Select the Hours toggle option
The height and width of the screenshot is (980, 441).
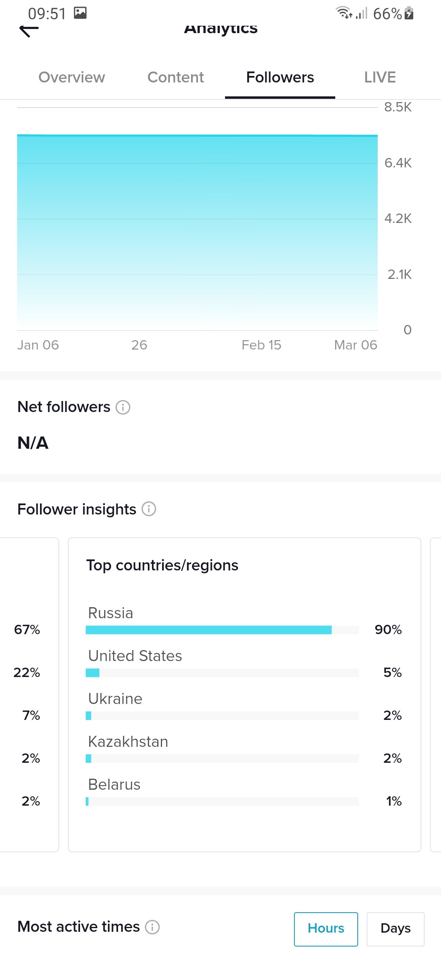(x=326, y=929)
